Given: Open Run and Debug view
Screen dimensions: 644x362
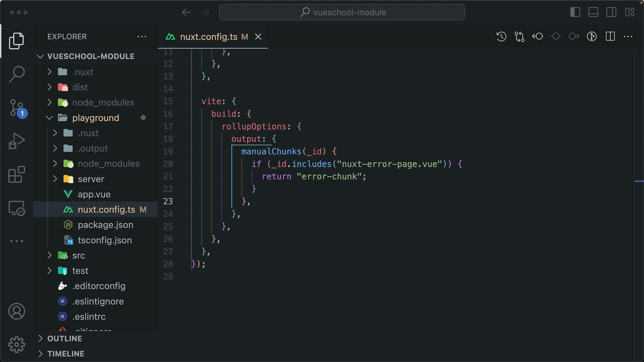Looking at the screenshot, I should pos(16,141).
